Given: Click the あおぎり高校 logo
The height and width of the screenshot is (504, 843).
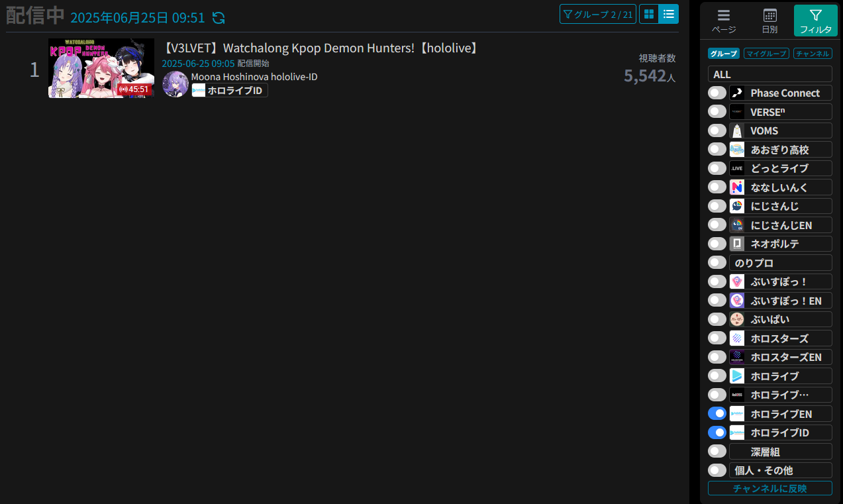Looking at the screenshot, I should pyautogui.click(x=737, y=150).
